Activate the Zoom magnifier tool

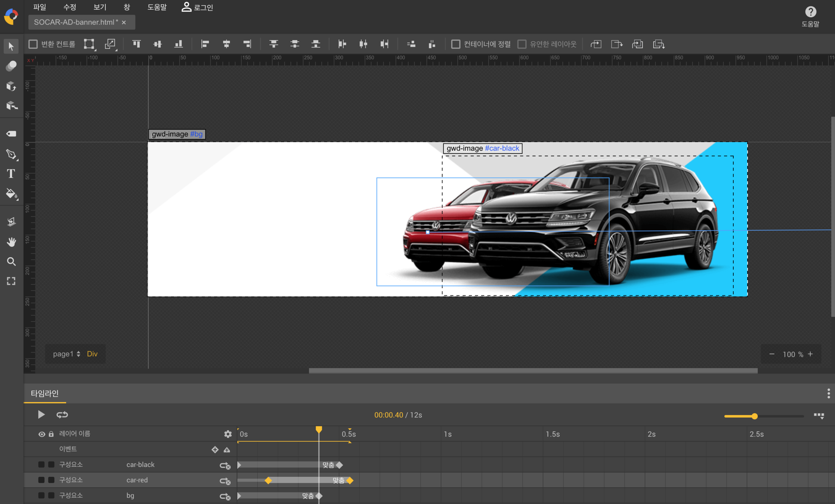point(11,261)
